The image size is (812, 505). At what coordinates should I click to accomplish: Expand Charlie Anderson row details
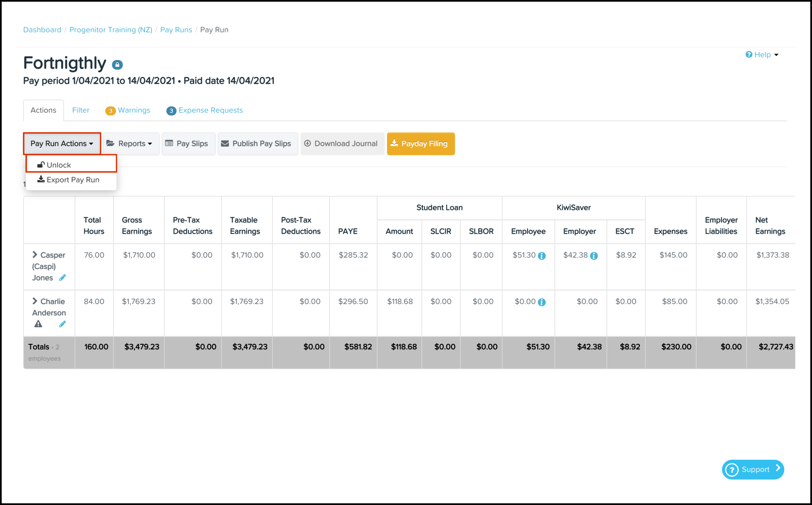click(x=35, y=301)
